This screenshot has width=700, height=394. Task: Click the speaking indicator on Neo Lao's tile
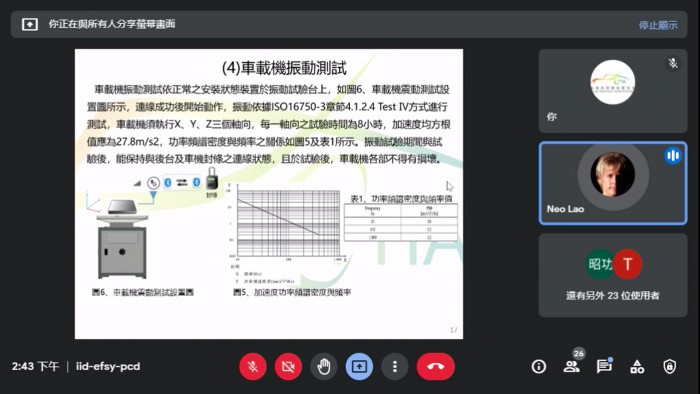673,156
